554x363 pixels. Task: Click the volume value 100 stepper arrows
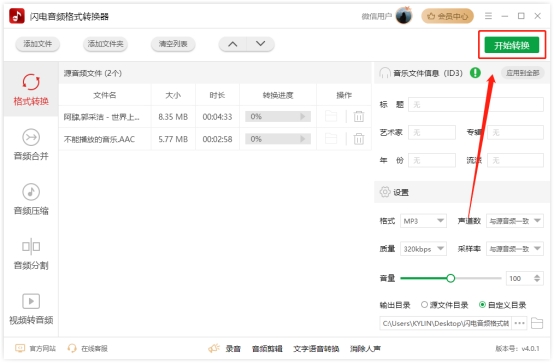[x=537, y=278]
